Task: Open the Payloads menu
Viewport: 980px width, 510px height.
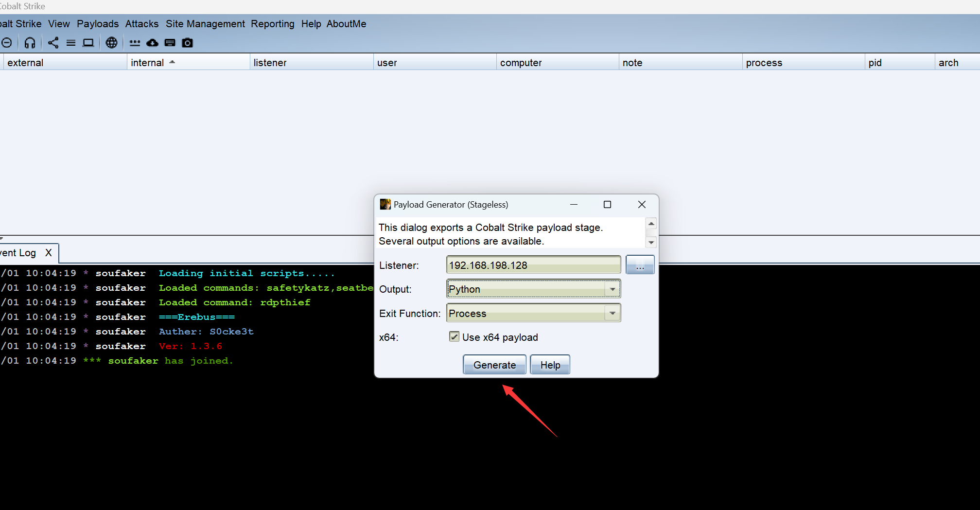Action: click(98, 24)
